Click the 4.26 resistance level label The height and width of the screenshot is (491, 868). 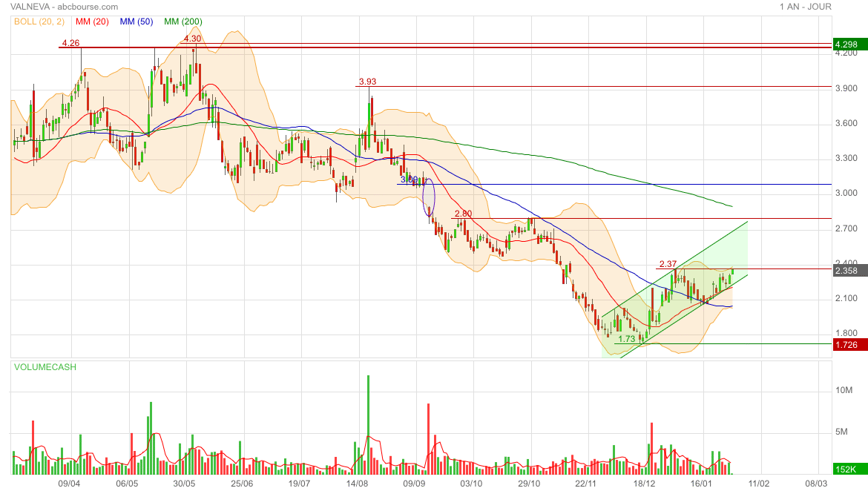pos(71,42)
